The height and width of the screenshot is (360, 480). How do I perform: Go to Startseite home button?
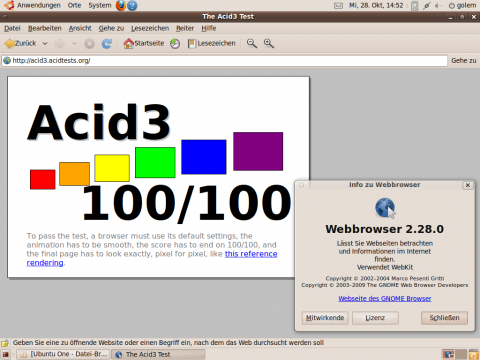144,43
